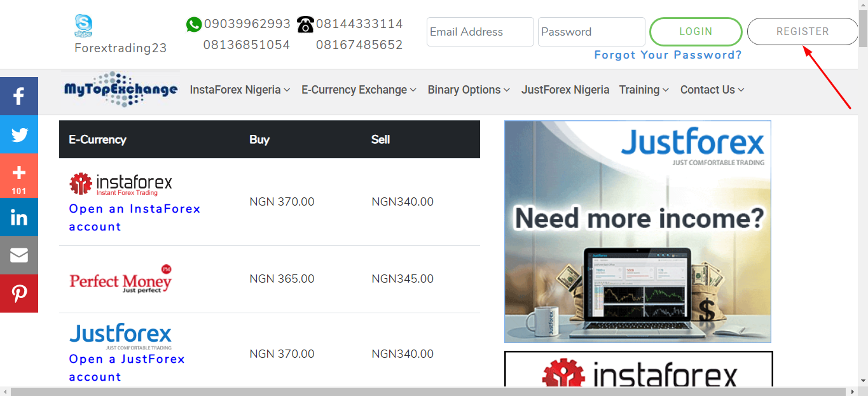Open the MyTopExchange logo home link
The image size is (868, 396).
tap(120, 90)
